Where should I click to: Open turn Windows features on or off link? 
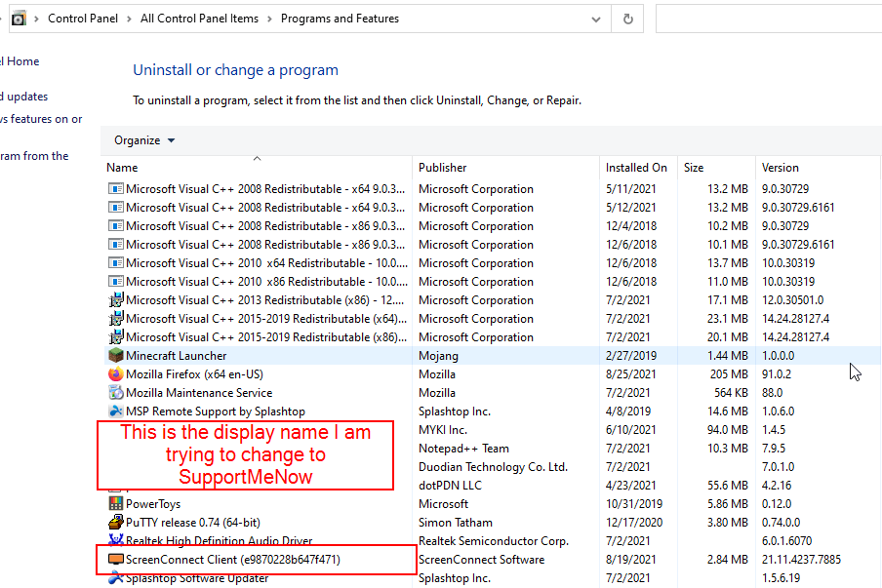(x=41, y=119)
